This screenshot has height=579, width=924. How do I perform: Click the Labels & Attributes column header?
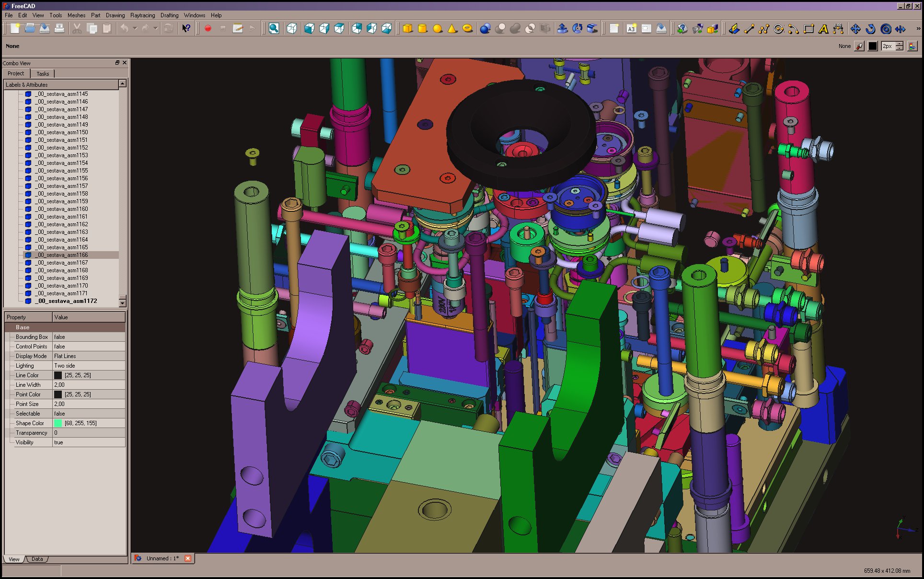[x=61, y=85]
